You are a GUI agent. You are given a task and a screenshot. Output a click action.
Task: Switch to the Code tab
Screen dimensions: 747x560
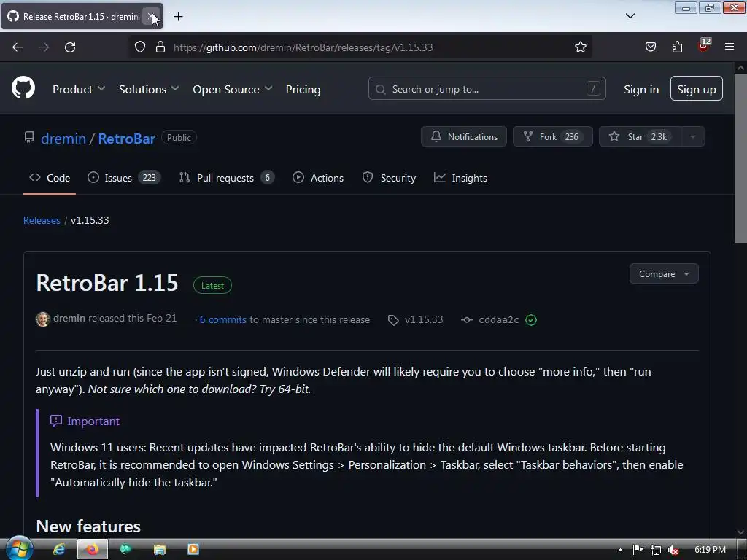coord(50,178)
